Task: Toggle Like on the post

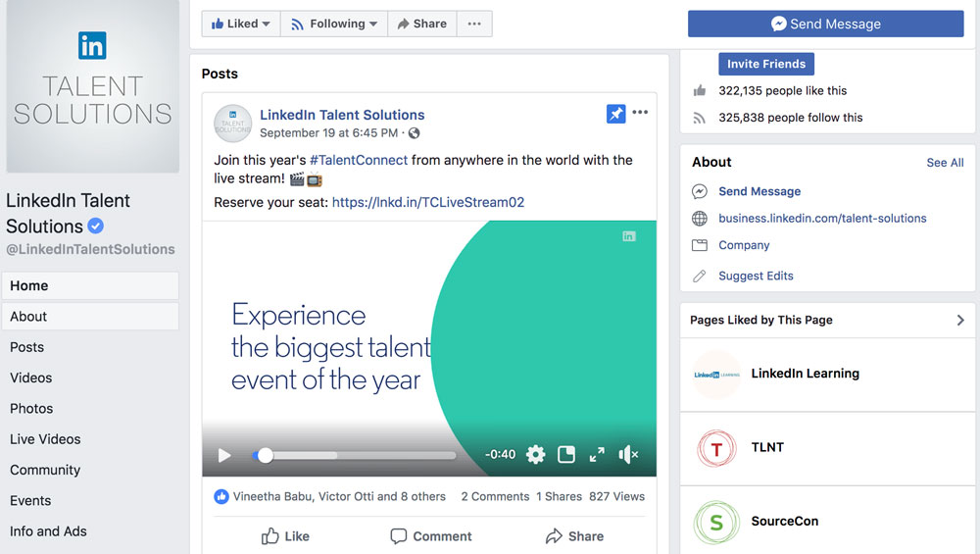Action: click(285, 536)
